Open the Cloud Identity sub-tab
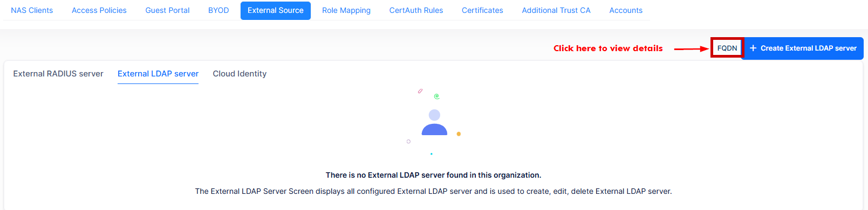The image size is (868, 210). (x=240, y=74)
